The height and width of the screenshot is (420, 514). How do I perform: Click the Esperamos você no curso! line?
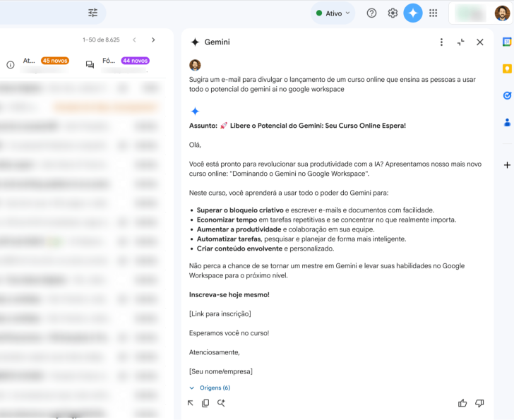coord(229,333)
